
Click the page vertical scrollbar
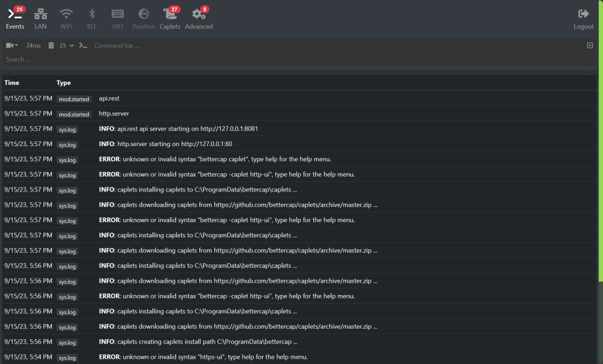tap(601, 141)
